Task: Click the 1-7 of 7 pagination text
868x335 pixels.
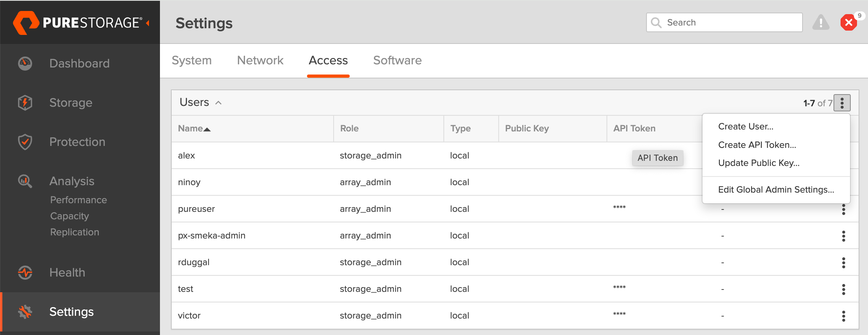Action: [817, 103]
